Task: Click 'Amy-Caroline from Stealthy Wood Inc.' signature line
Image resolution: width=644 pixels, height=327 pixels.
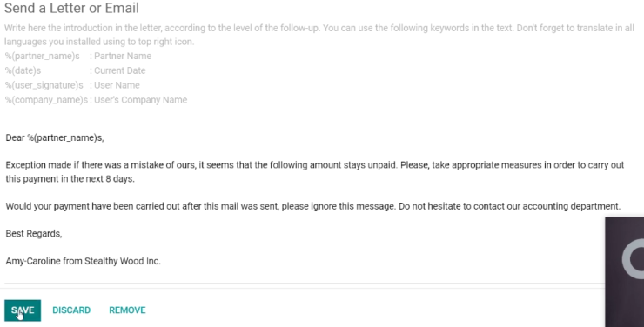Action: click(83, 261)
